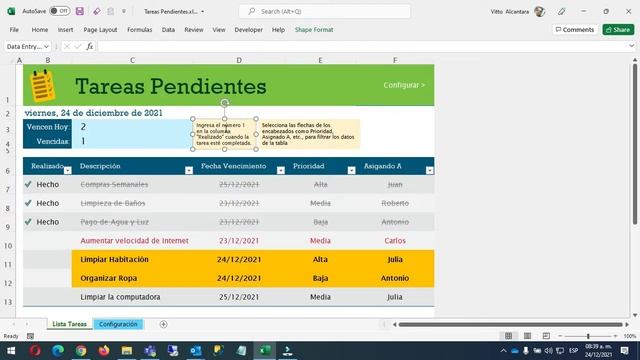
Task: Click the cancel X icon in formula bar
Action: 67,47
